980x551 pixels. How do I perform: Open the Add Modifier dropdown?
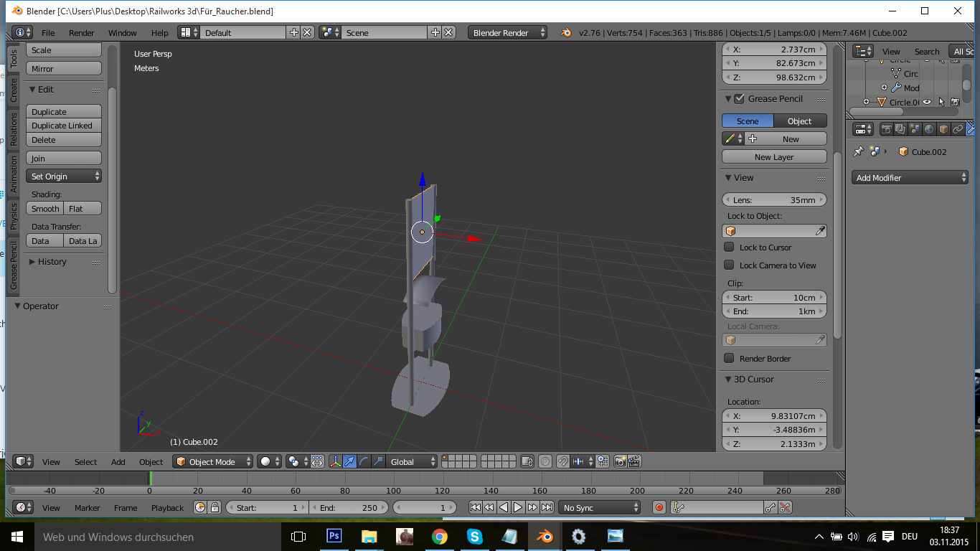pyautogui.click(x=910, y=178)
